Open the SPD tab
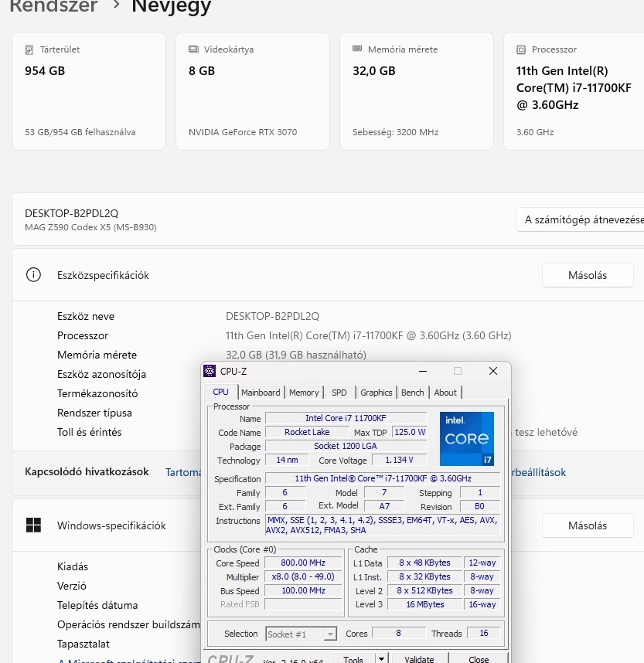The height and width of the screenshot is (663, 644). pos(339,393)
